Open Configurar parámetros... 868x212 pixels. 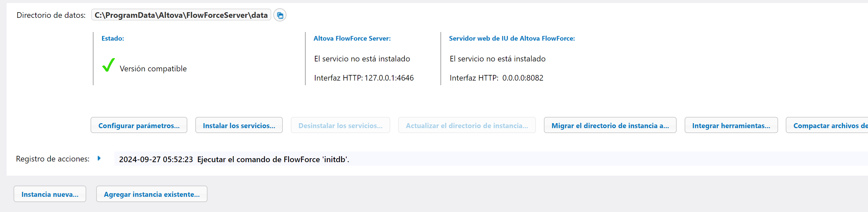(x=139, y=125)
